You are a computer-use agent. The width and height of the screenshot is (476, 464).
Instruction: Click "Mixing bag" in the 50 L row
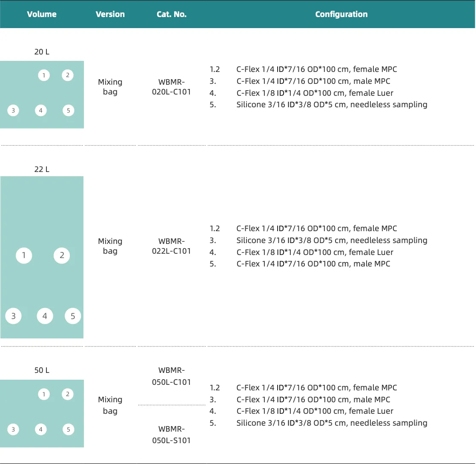pos(110,405)
